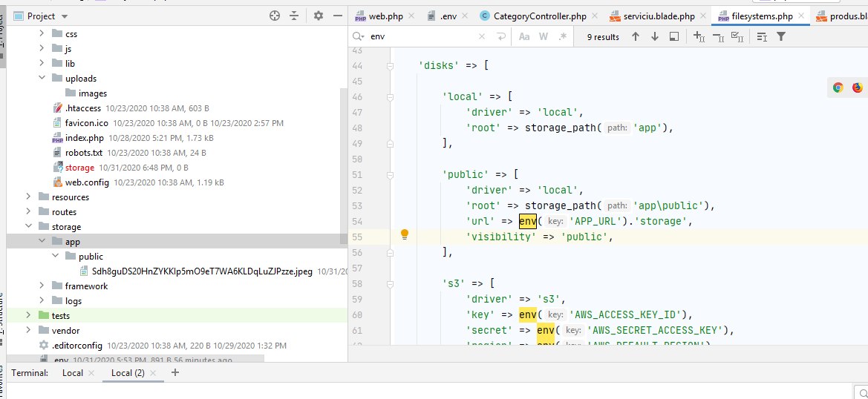Image resolution: width=868 pixels, height=399 pixels.
Task: Fold the 'disks' array on line 44
Action: coord(391,66)
